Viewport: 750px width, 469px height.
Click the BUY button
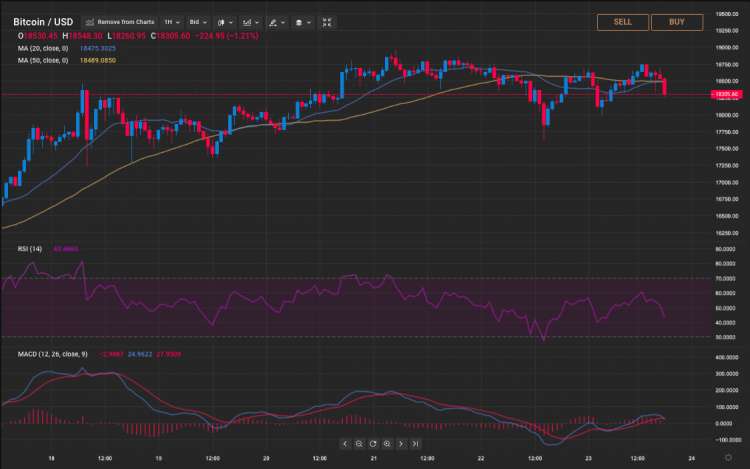(x=677, y=22)
